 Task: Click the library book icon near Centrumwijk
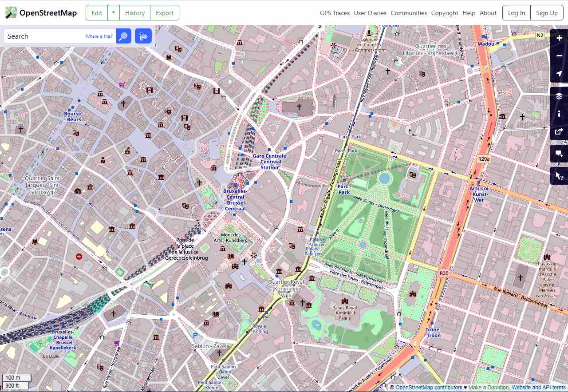click(x=35, y=241)
